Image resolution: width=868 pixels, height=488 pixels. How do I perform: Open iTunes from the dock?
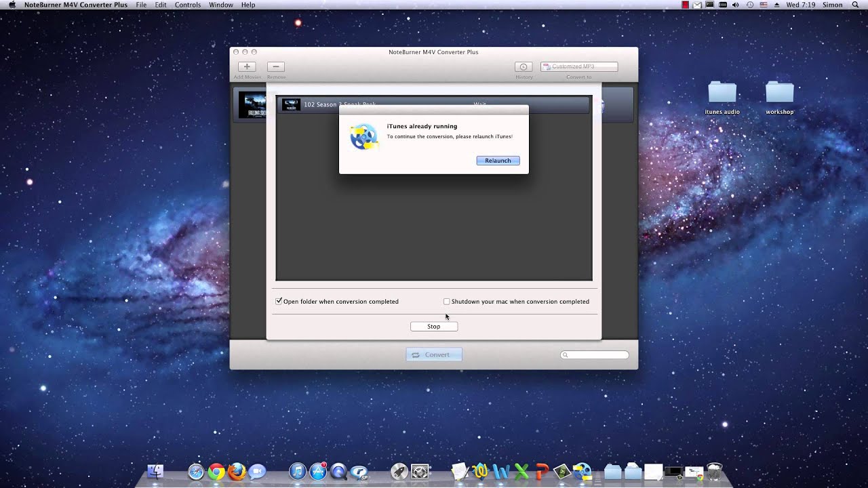[298, 472]
